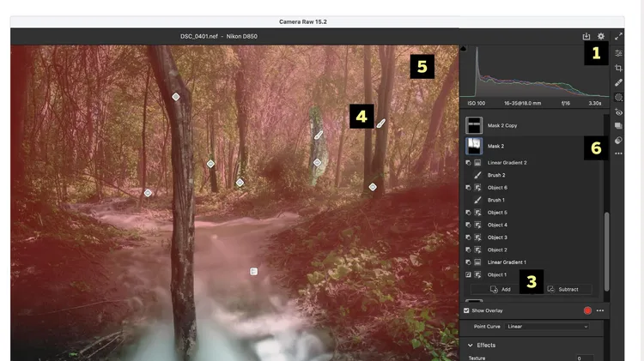Click the Object 6 selection type icon
This screenshot has height=361, width=644.
477,188
